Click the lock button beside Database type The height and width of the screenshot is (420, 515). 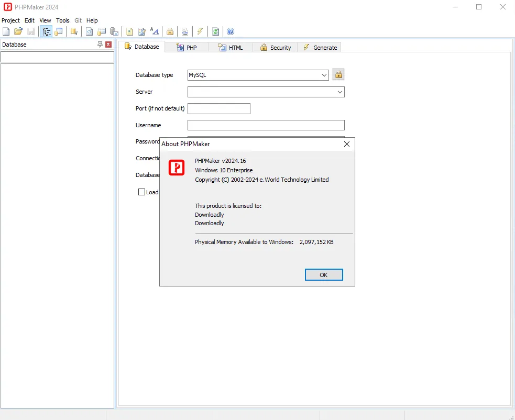point(338,75)
